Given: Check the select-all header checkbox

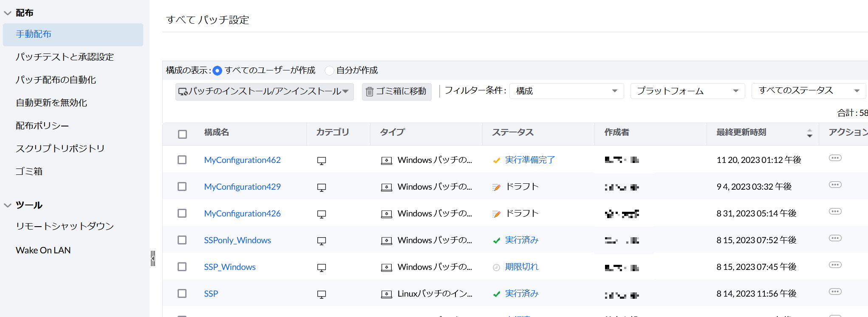Looking at the screenshot, I should coord(183,134).
